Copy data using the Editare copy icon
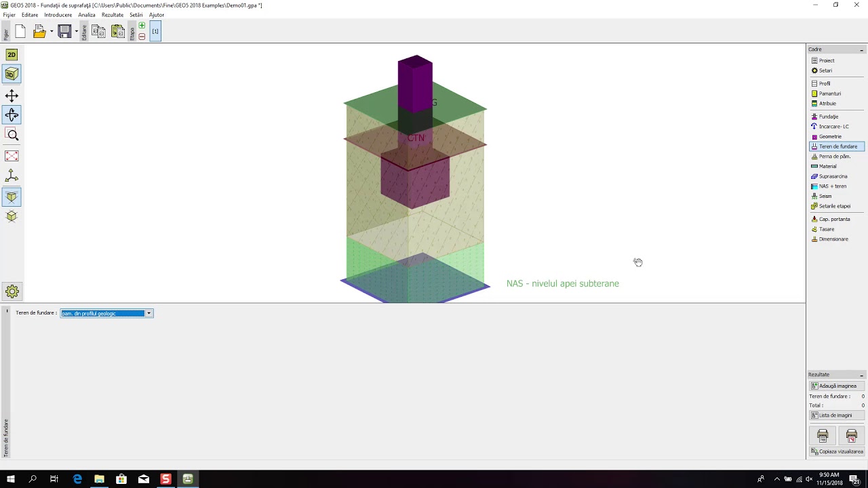 point(98,31)
